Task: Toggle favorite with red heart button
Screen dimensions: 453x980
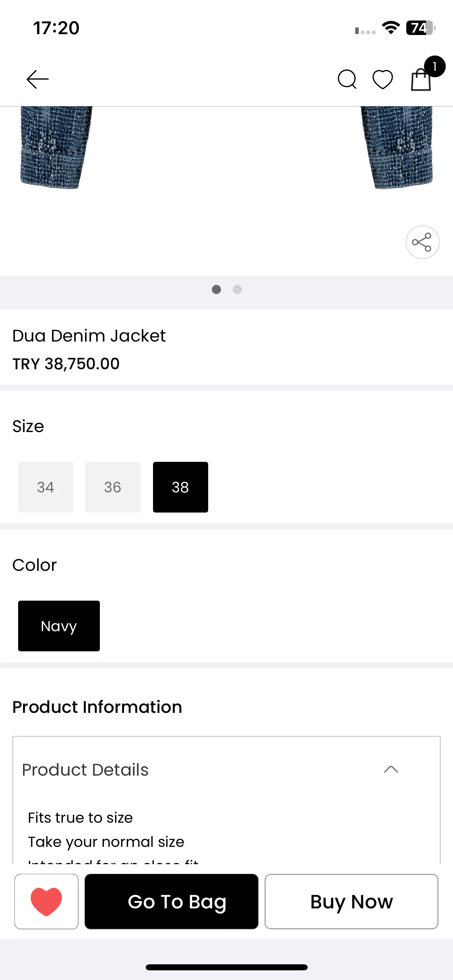Action: tap(46, 902)
